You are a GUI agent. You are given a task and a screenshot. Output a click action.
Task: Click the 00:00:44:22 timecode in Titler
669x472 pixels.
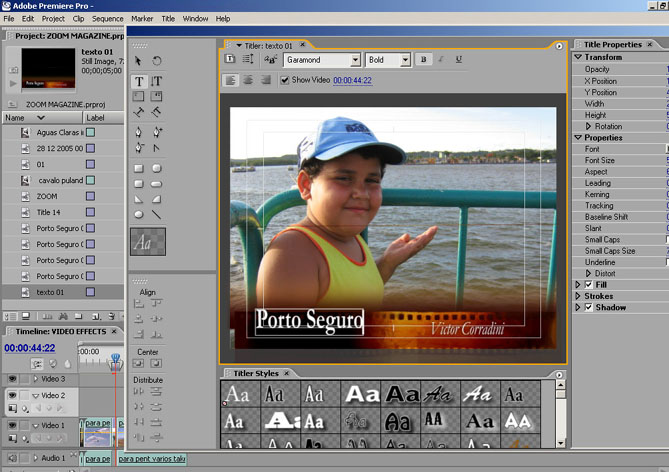(x=352, y=80)
